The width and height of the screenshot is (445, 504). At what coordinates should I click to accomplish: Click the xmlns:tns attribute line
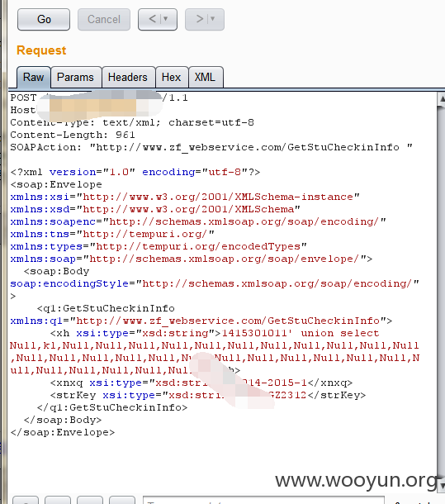[x=112, y=234]
